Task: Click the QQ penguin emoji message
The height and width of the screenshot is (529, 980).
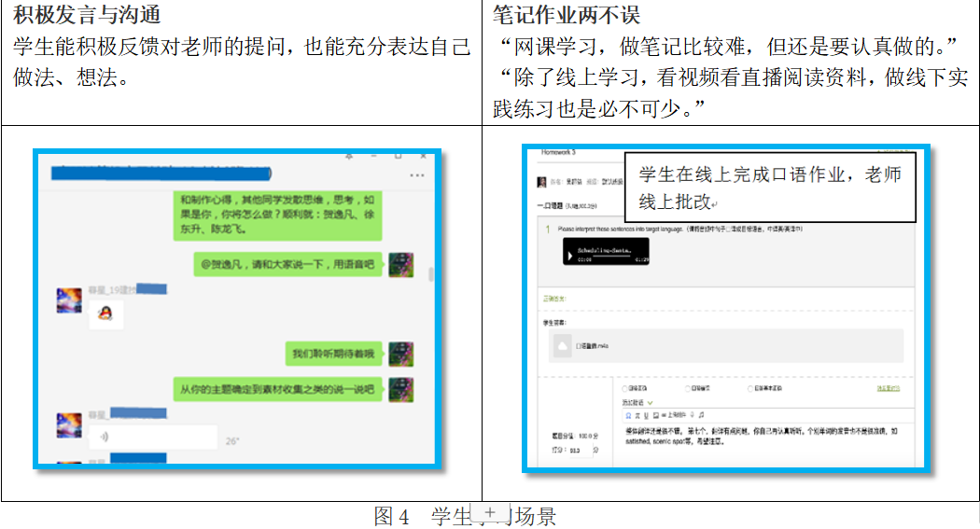Action: click(106, 314)
